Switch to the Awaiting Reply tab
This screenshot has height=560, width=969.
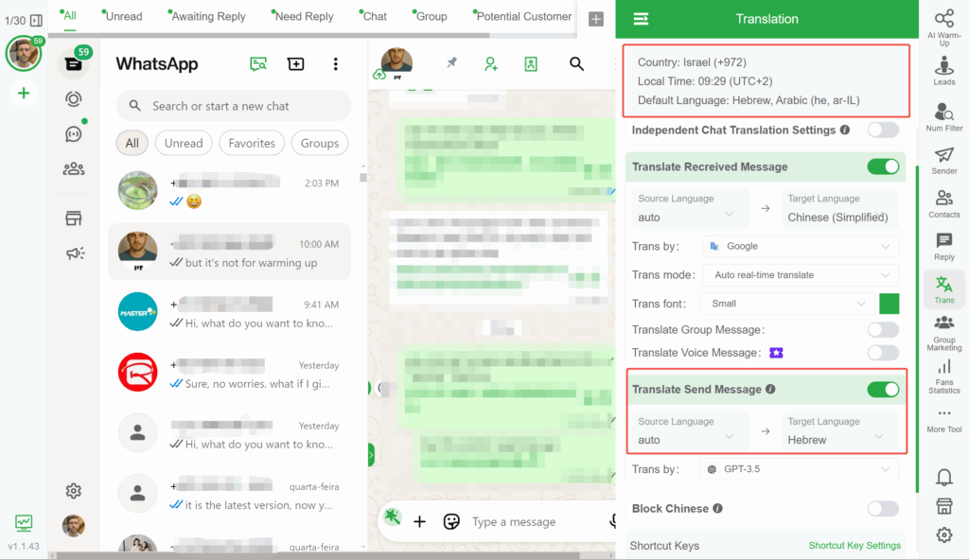coord(207,16)
